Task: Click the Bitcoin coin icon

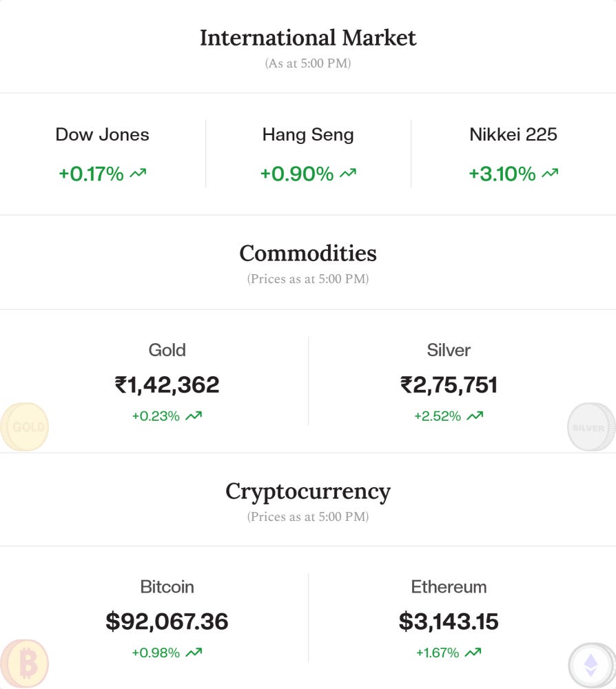Action: coord(25,664)
